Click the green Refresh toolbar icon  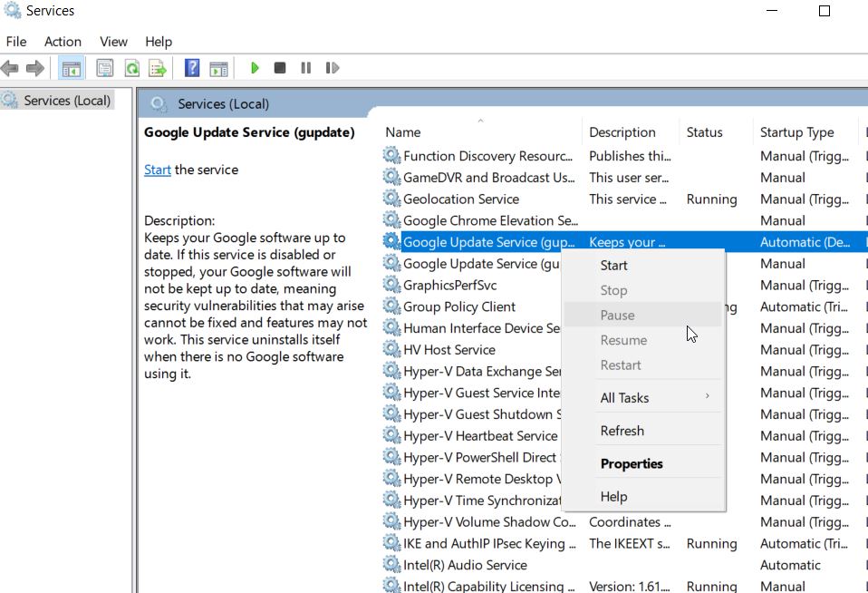click(131, 68)
